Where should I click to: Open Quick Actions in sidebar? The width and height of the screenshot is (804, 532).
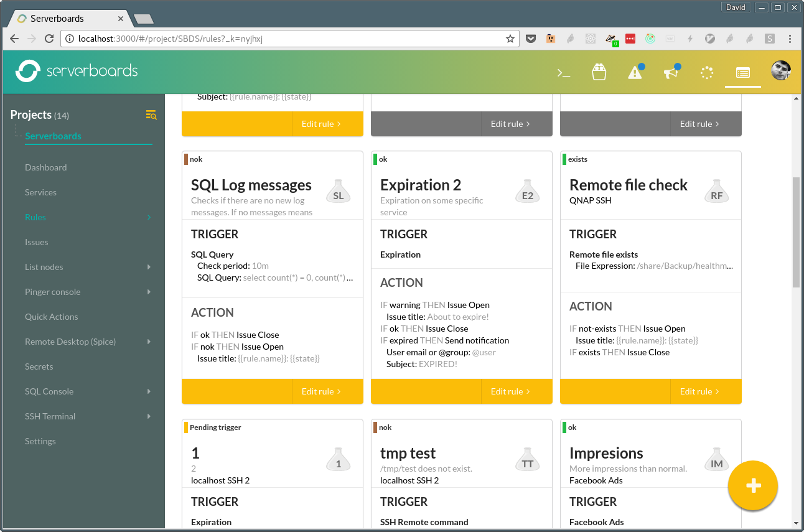tap(51, 317)
